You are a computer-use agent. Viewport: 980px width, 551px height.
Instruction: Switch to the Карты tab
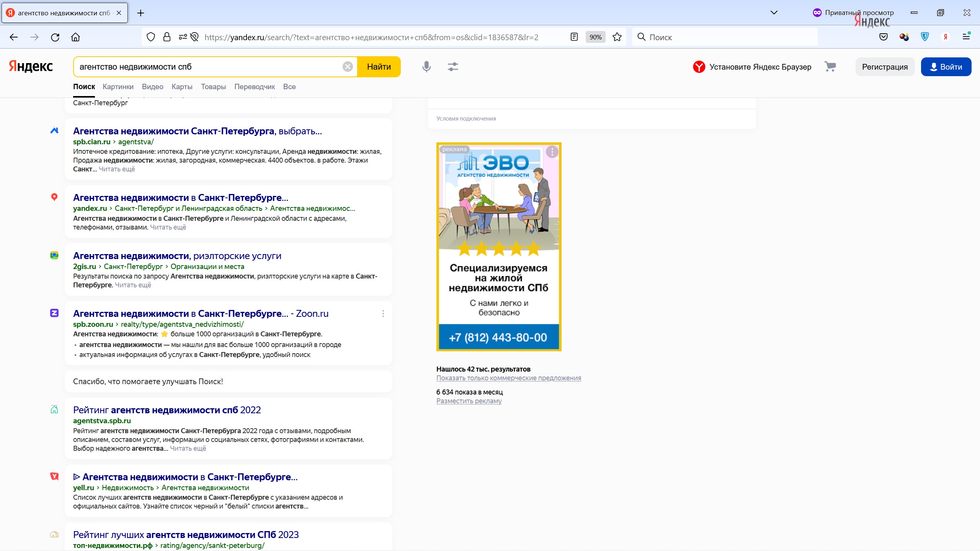182,87
